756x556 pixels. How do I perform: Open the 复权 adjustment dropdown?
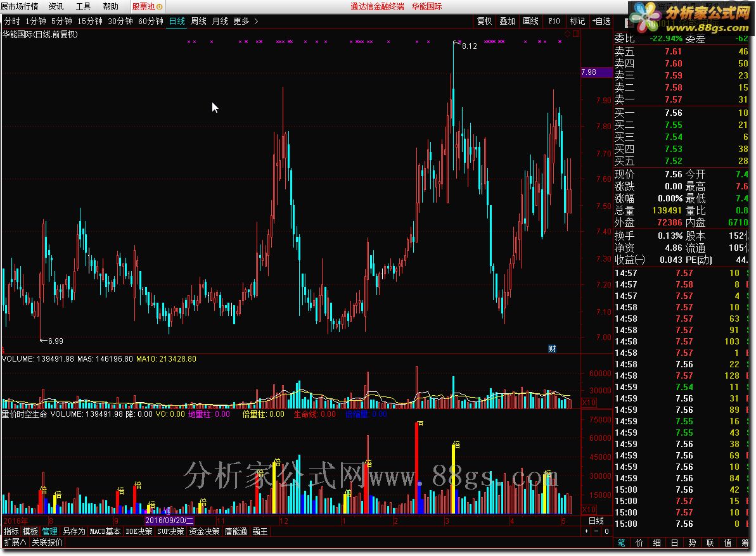(484, 21)
